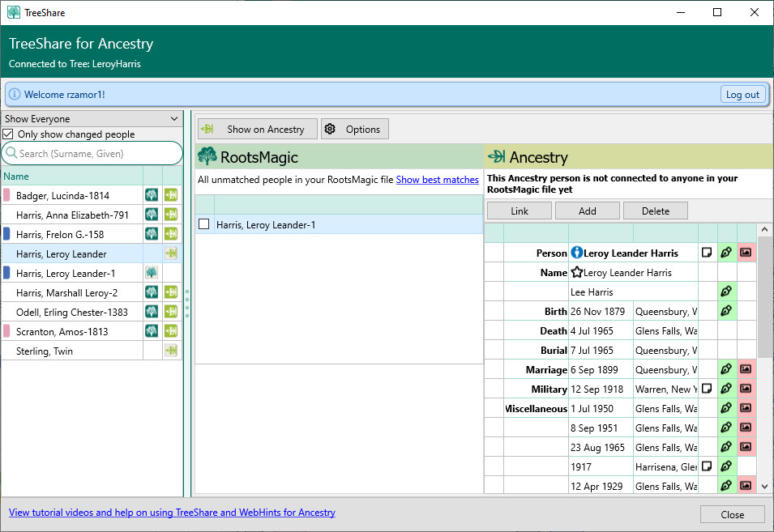Click RootsMagic tree icon for Badger, Lucinda-1814
The height and width of the screenshot is (532, 774).
152,195
